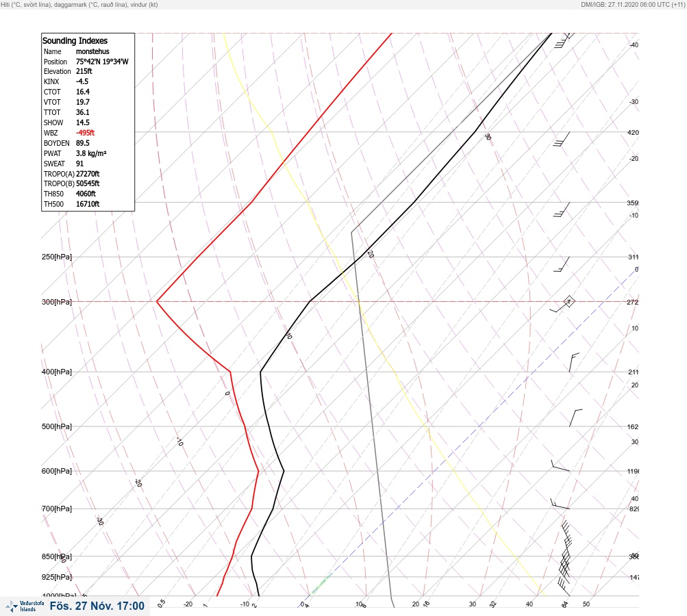
Task: Click the VTOT value 19.7
Action: 83,102
